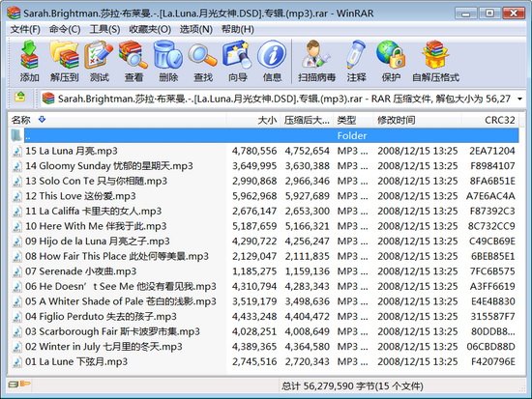532x399 pixels.
Task: Expand the address bar dropdown arrow
Action: (x=519, y=99)
